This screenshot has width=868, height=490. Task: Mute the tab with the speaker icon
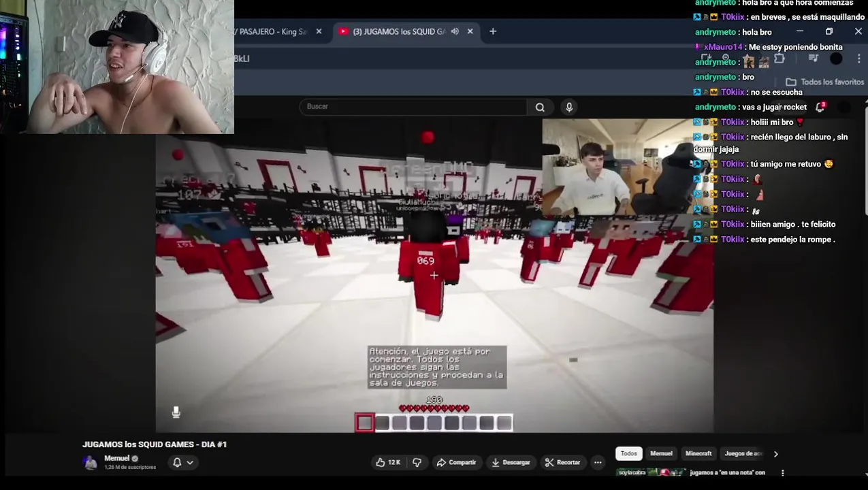click(x=455, y=31)
